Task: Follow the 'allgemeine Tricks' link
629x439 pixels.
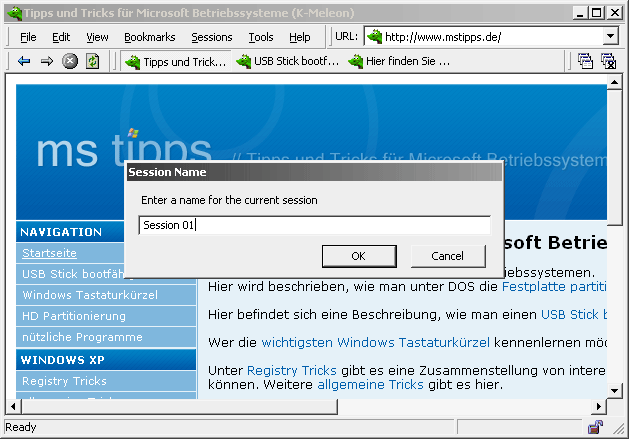Action: pyautogui.click(x=370, y=384)
